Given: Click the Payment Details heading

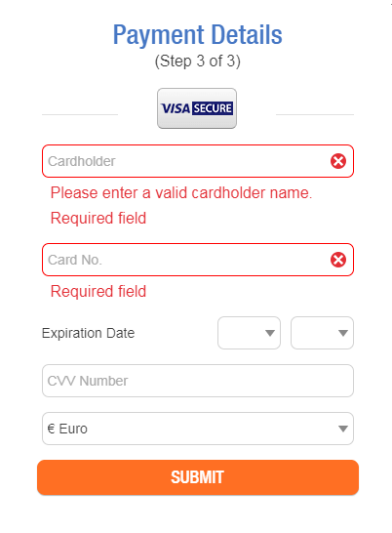Looking at the screenshot, I should (197, 35).
